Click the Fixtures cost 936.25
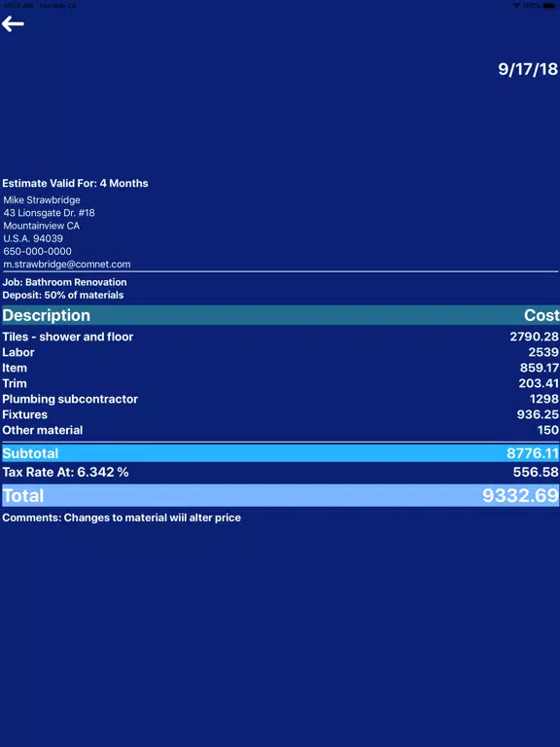This screenshot has height=747, width=560. [x=538, y=414]
